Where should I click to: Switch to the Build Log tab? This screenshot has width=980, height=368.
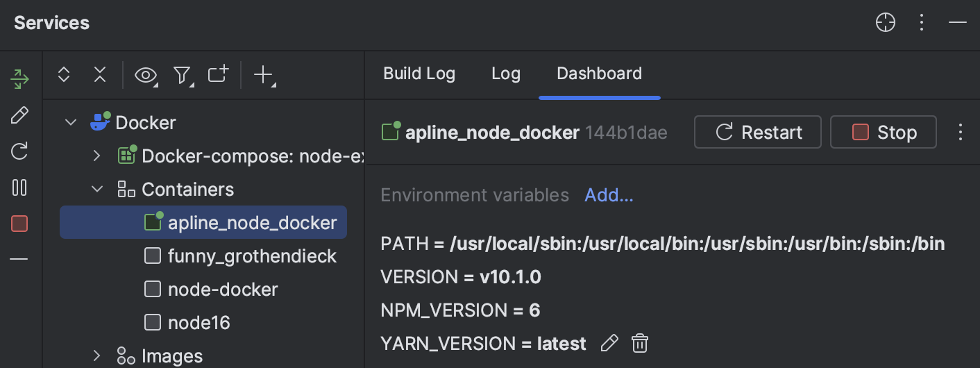[419, 74]
